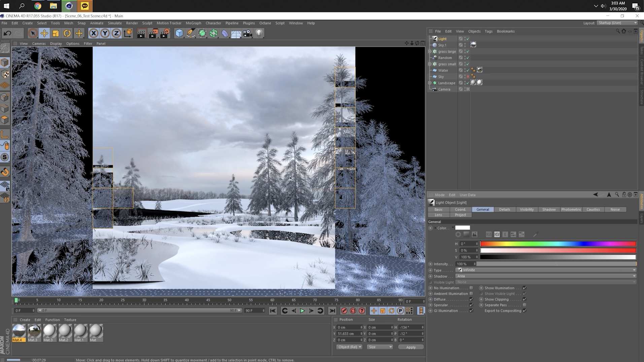Toggle Ambient Illumination checkbox
Screen dimensions: 644x362
pos(472,293)
